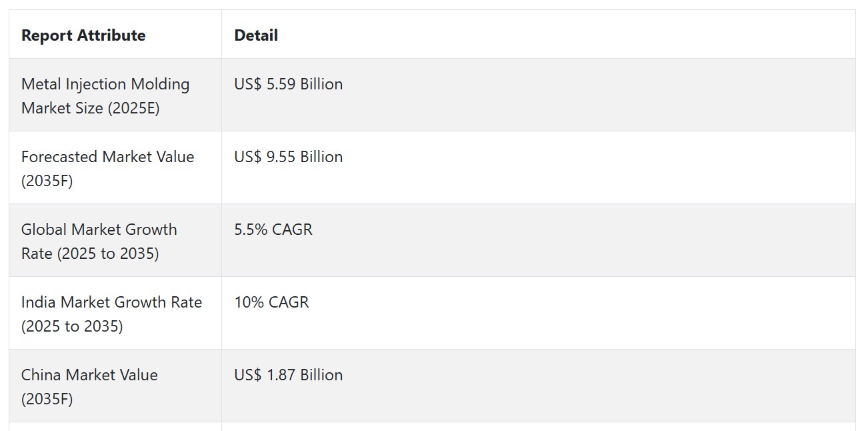Click the 10% CAGR value
868x431 pixels.
(x=271, y=302)
